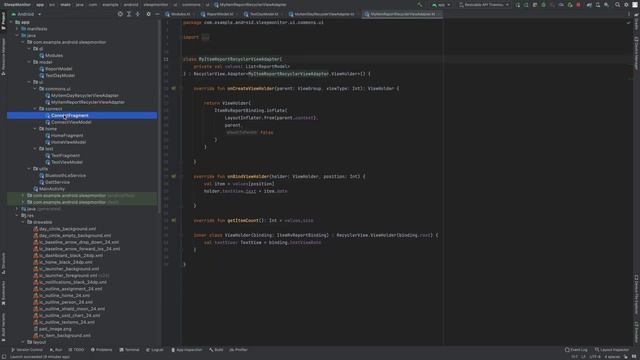The image size is (640, 360).
Task: Open the app run configuration dropdown
Action: pyautogui.click(x=441, y=5)
